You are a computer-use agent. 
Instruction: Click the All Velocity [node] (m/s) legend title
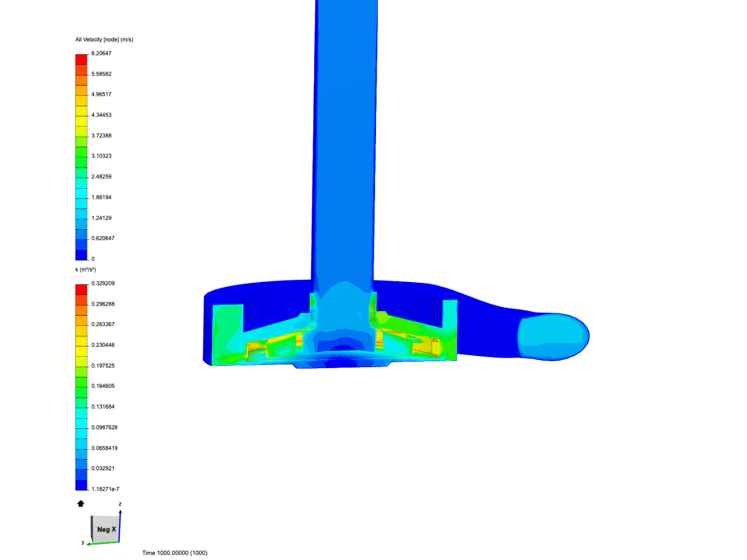pyautogui.click(x=104, y=39)
